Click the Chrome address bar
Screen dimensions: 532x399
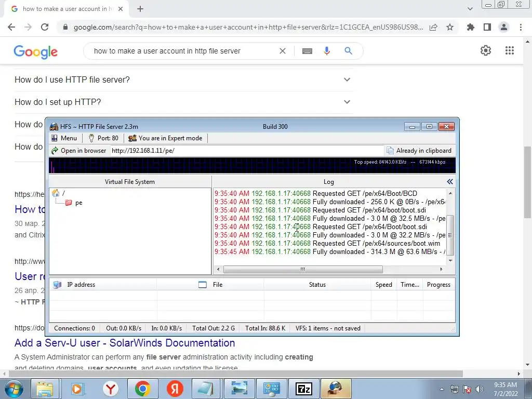[x=248, y=27]
